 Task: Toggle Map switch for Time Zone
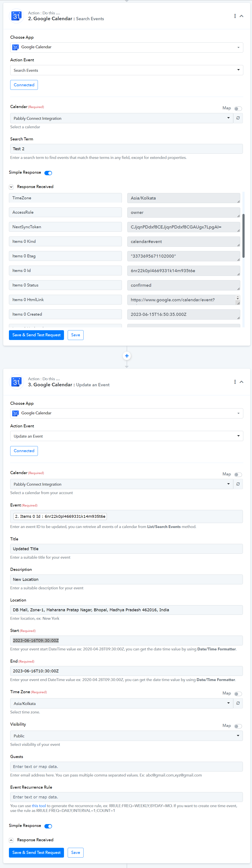238,694
